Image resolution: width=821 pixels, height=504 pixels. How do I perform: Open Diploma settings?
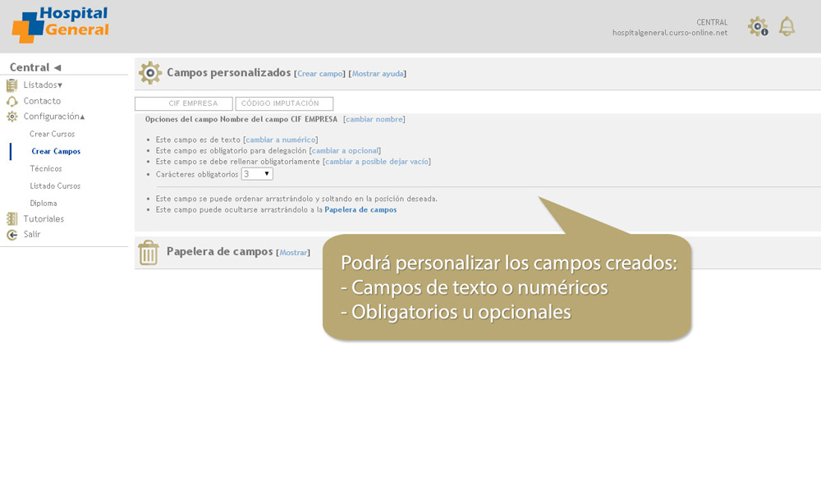pos(44,203)
